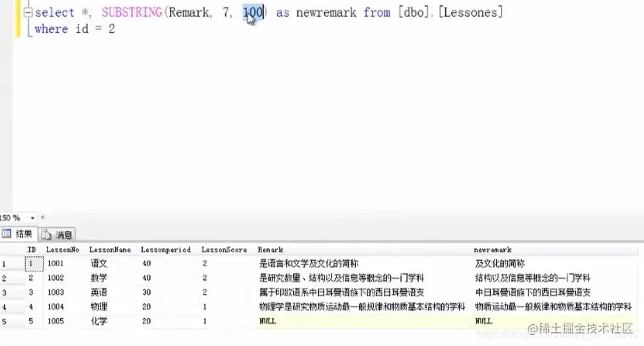Click the LessonNo column header
644x346 pixels.
point(63,250)
